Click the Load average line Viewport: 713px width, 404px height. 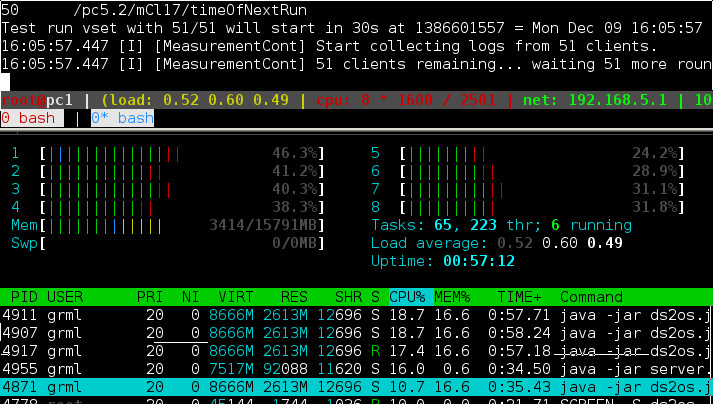click(x=497, y=243)
